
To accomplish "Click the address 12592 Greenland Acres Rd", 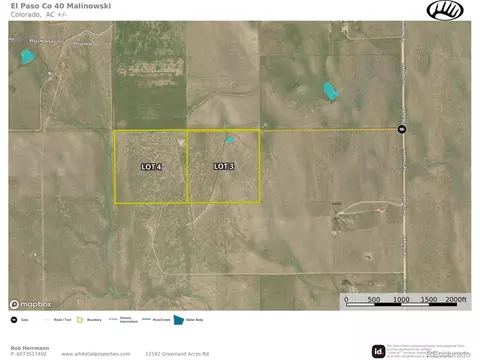I will point(177,354).
